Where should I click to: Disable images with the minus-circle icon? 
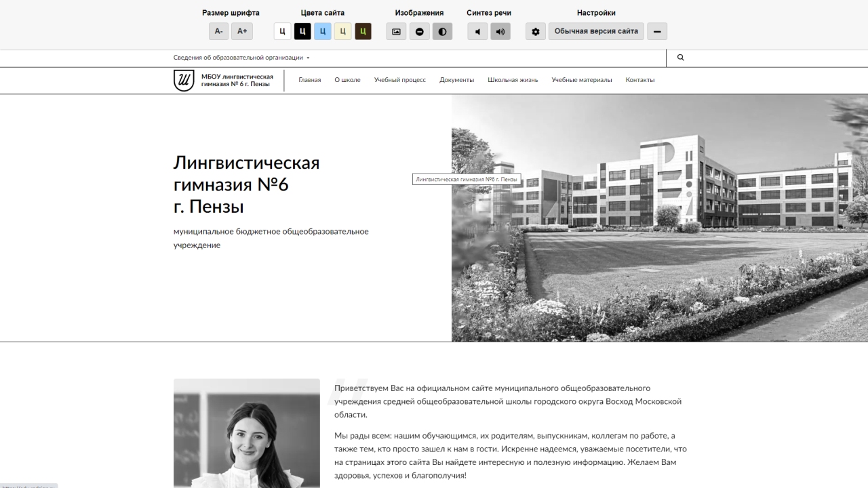tap(420, 31)
